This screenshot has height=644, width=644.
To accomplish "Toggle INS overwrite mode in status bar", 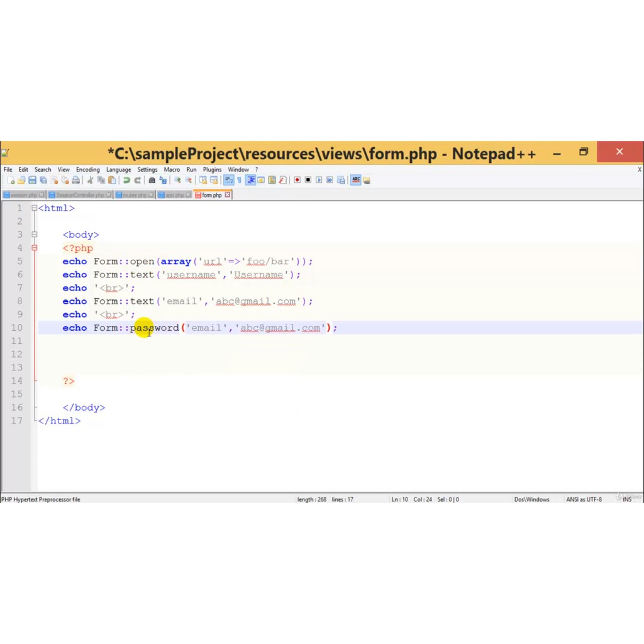I will click(627, 499).
